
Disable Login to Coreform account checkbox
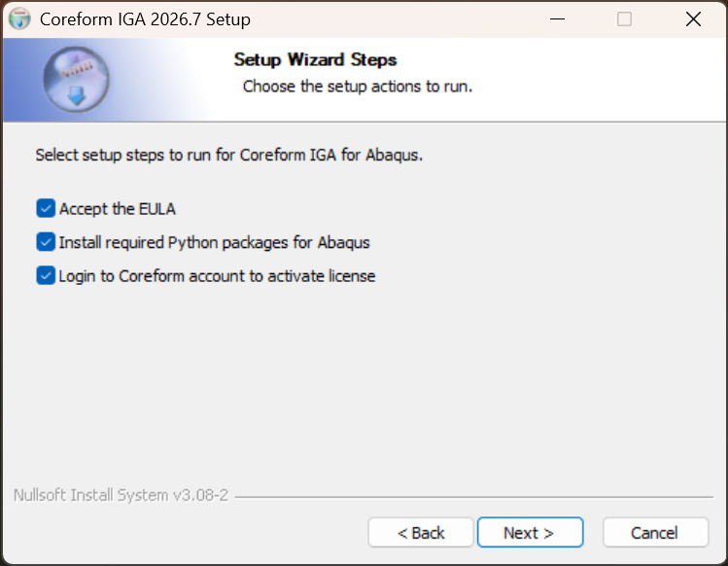46,275
